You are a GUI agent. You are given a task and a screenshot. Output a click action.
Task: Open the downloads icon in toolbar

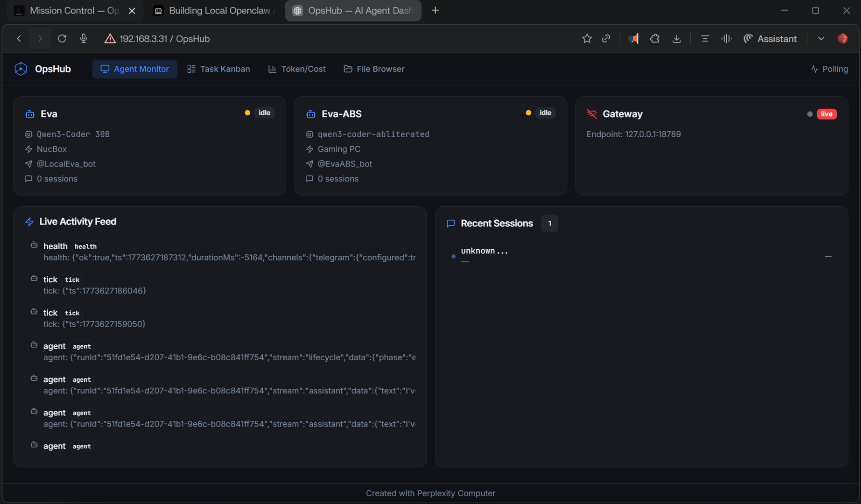click(676, 38)
